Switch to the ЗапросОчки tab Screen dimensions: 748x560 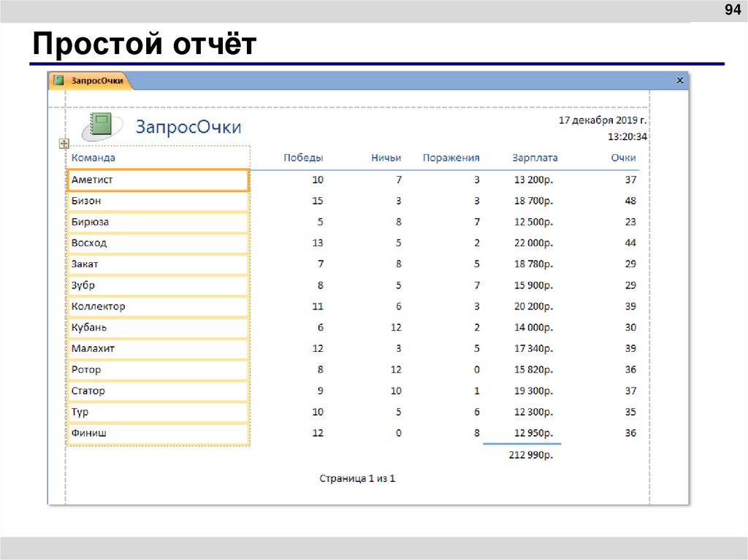click(95, 81)
